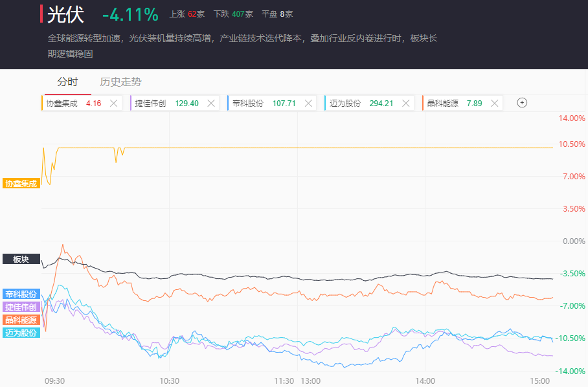Switch to the 分时 tab
Screen dimensions: 588x387
(x=67, y=82)
